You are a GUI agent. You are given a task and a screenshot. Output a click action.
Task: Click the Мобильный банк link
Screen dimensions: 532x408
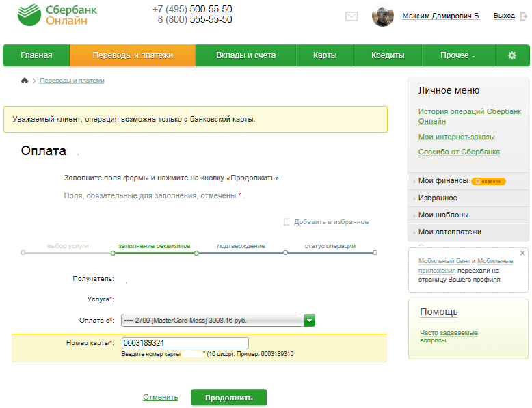444,261
